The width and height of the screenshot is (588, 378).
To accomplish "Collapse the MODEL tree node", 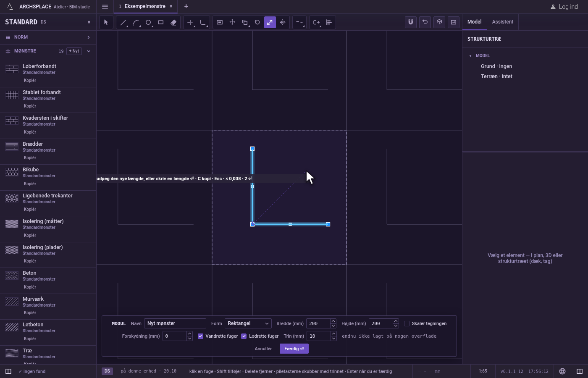I will pos(470,56).
